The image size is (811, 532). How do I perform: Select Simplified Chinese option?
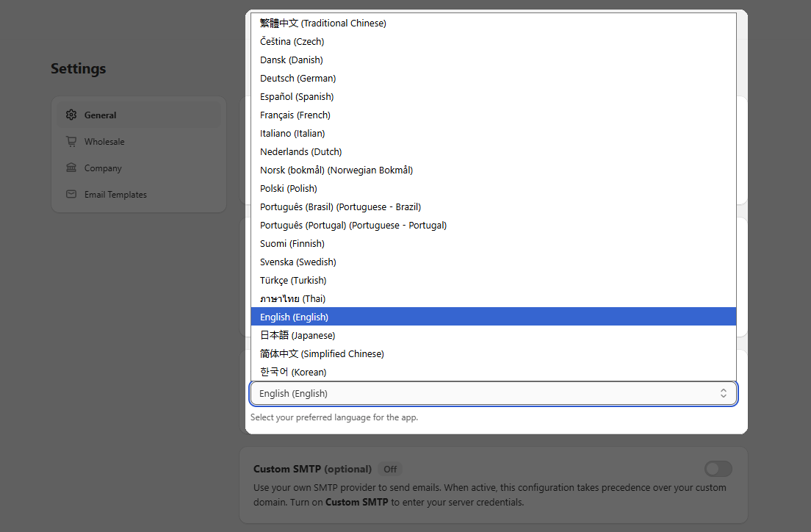click(x=494, y=354)
